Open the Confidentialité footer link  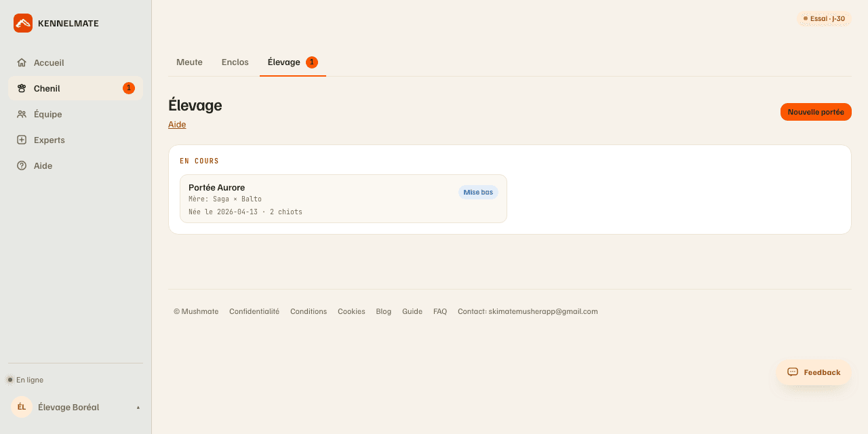(254, 311)
